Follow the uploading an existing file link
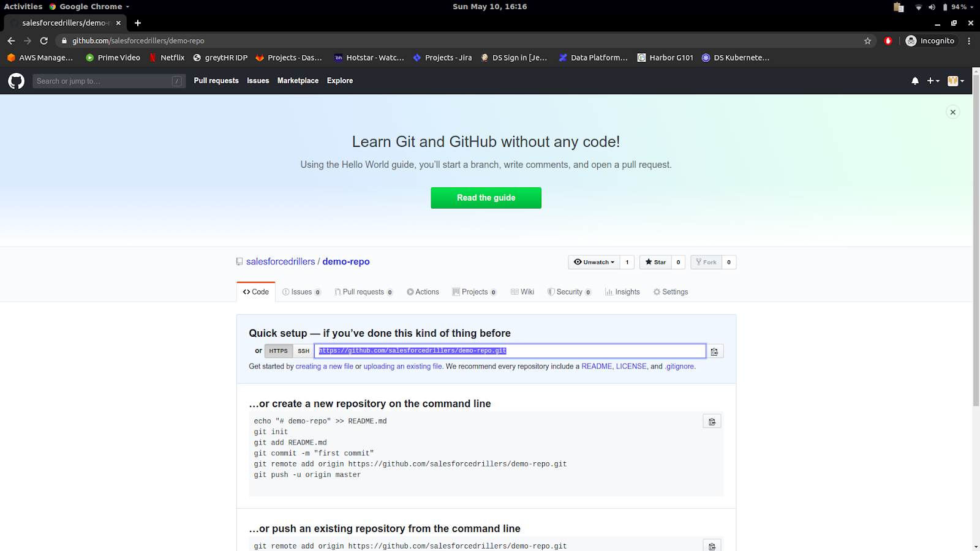 tap(403, 366)
